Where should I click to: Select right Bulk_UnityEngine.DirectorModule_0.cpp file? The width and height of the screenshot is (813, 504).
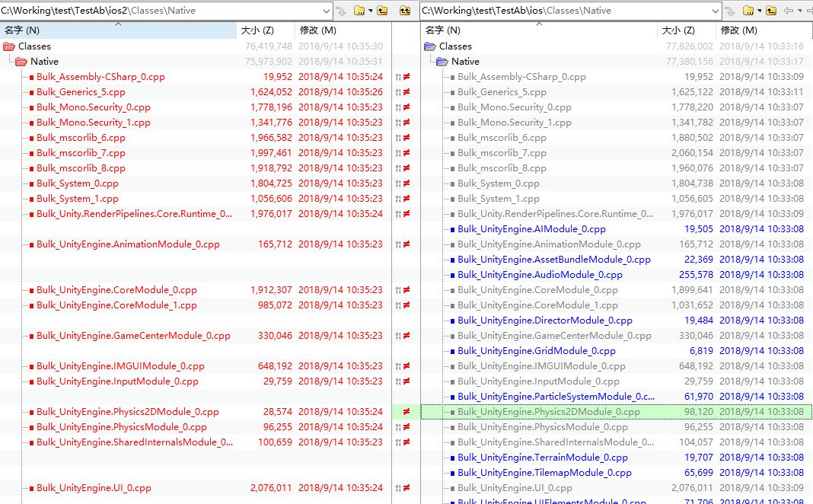[x=545, y=321]
